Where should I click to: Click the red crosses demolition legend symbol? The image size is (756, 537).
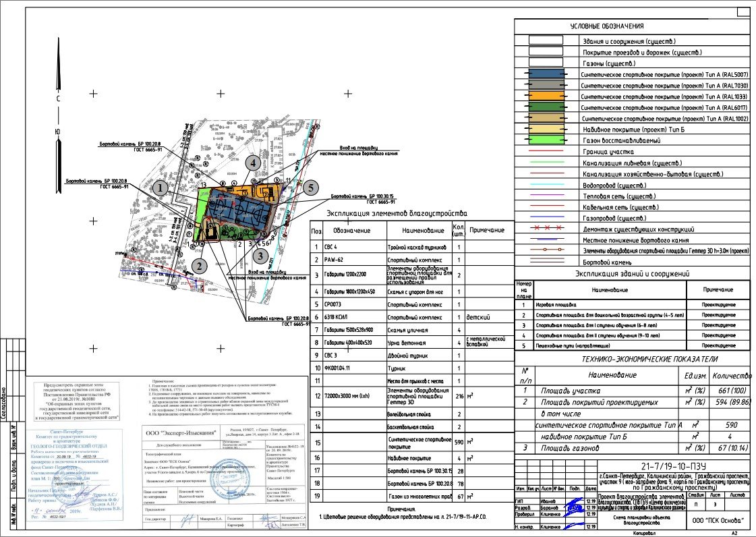(546, 228)
